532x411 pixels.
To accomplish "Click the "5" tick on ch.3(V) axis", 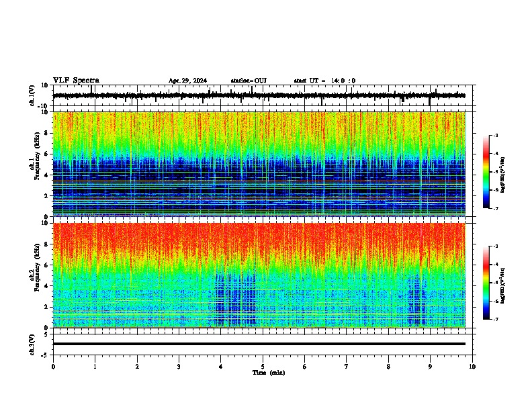I will coord(46,334).
